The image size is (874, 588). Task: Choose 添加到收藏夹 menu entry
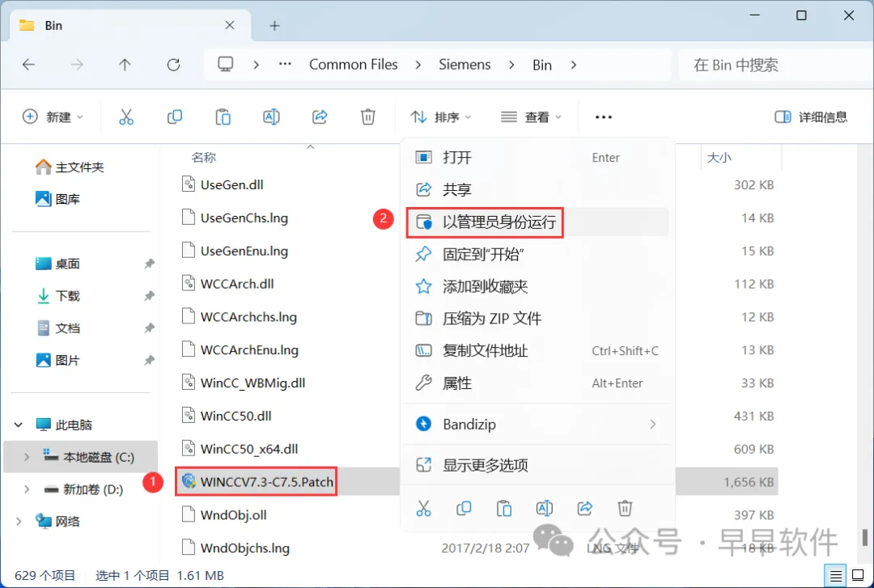[x=537, y=286]
